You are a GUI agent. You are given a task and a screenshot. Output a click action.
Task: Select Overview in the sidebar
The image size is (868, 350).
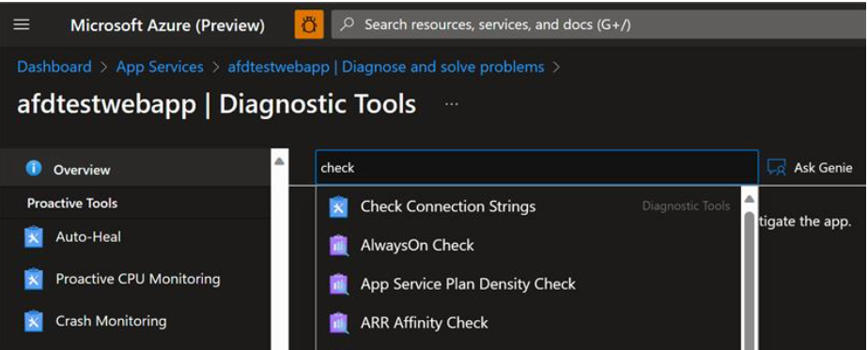135,169
